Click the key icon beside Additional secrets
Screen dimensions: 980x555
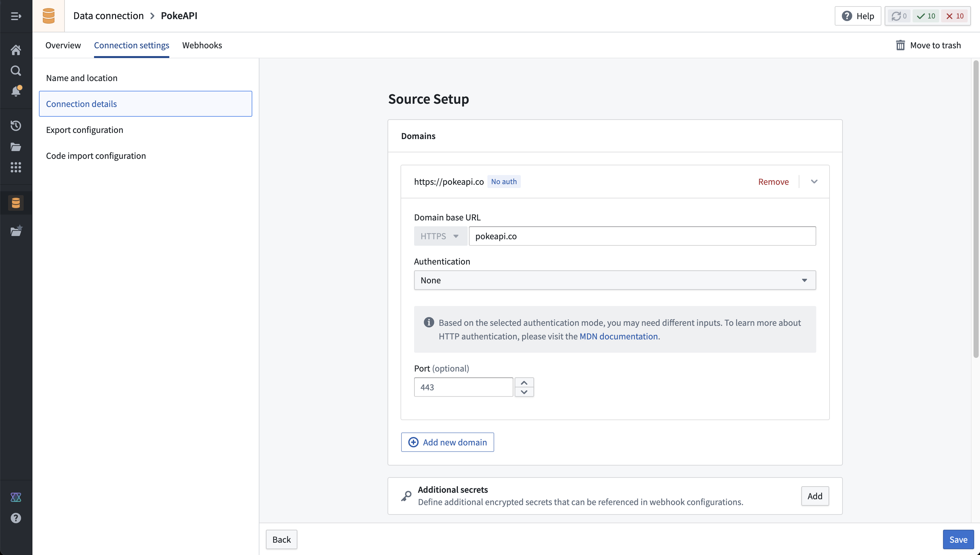(x=406, y=496)
